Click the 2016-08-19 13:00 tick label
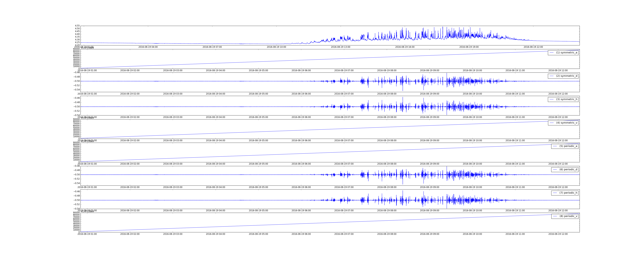 click(x=341, y=47)
